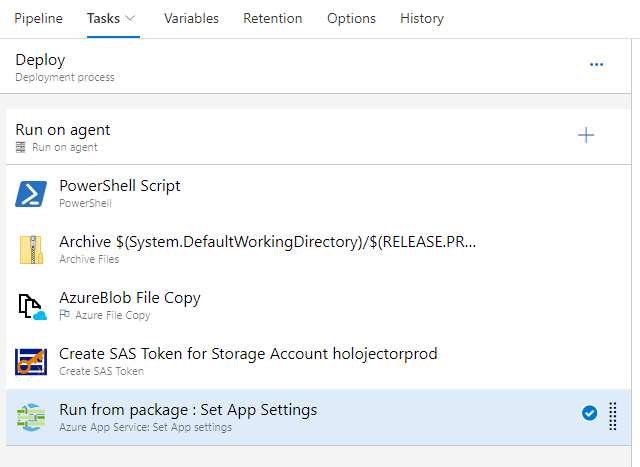Open the Variables tab
The height and width of the screenshot is (467, 640).
coord(191,19)
